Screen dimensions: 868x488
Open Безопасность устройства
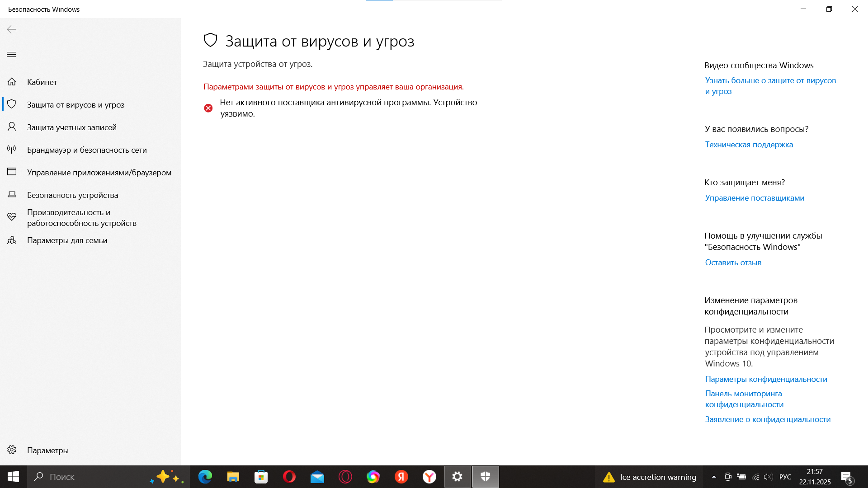(90, 195)
